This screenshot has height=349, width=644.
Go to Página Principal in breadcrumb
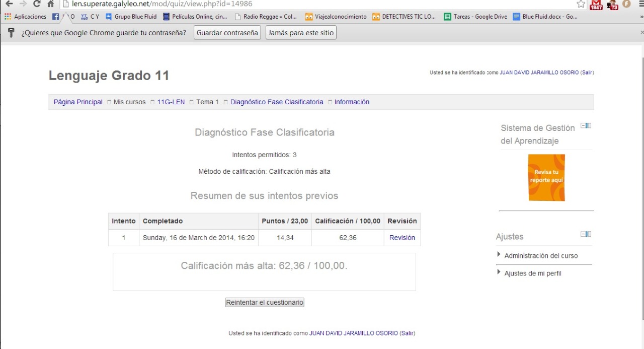(x=78, y=102)
